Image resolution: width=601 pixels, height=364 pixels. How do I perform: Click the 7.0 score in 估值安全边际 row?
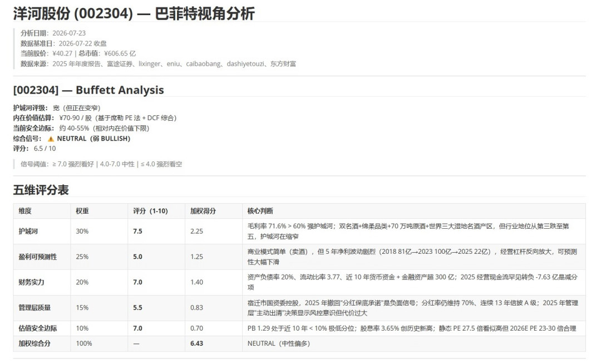tap(137, 329)
